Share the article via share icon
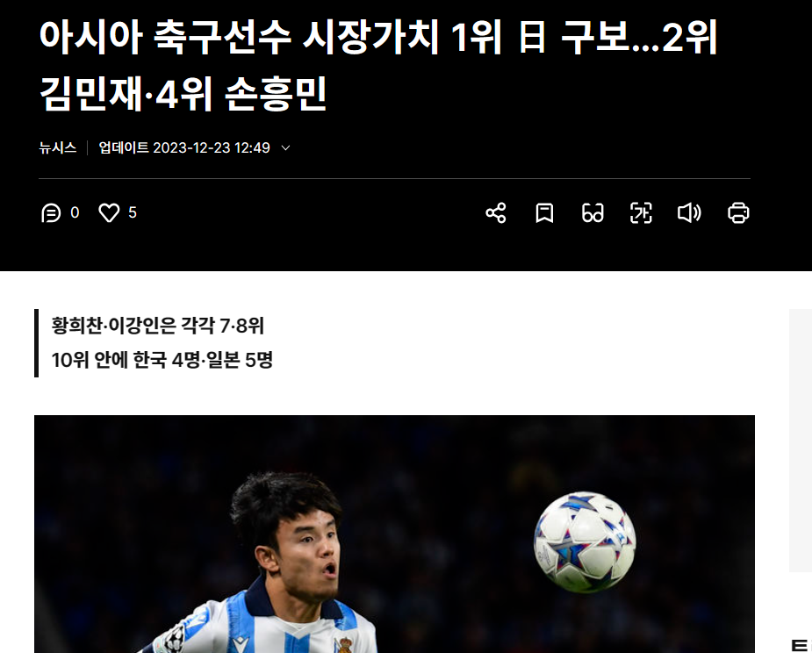 point(496,212)
